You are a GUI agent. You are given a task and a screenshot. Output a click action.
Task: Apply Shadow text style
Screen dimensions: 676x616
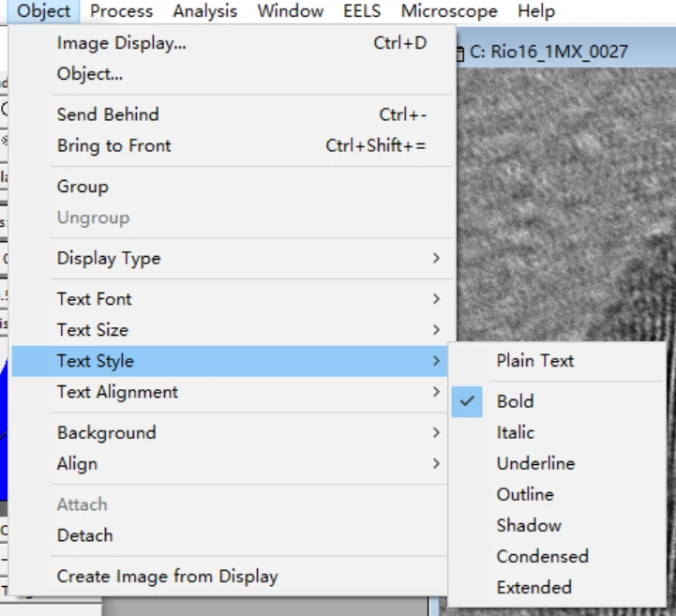click(529, 525)
